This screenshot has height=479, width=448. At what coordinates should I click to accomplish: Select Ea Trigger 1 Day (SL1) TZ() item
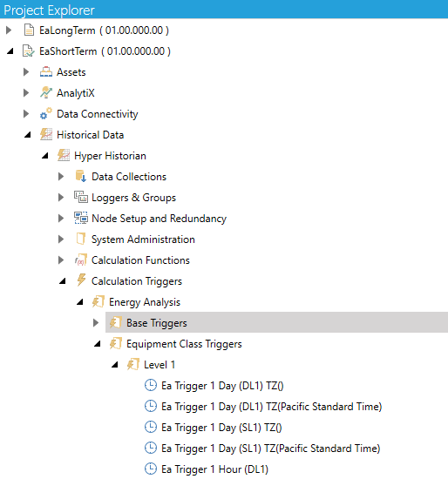pyautogui.click(x=221, y=428)
